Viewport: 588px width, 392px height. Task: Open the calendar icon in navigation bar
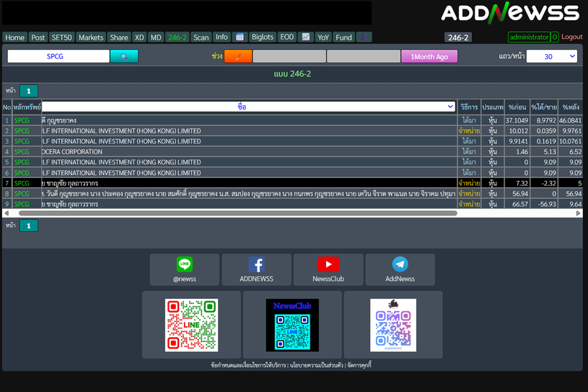[x=240, y=37]
